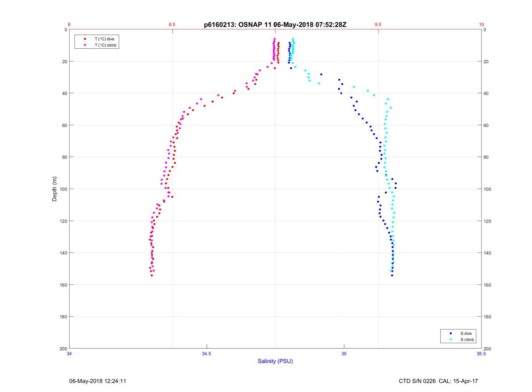Click the red '9.5' temperature tick label
532x392 pixels.
[x=378, y=25]
